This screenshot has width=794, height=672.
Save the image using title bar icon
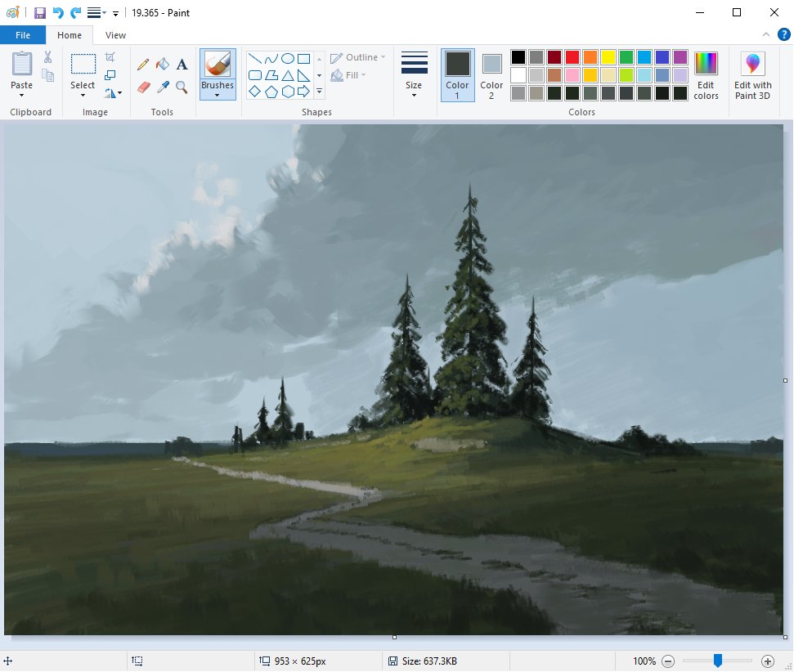coord(40,12)
